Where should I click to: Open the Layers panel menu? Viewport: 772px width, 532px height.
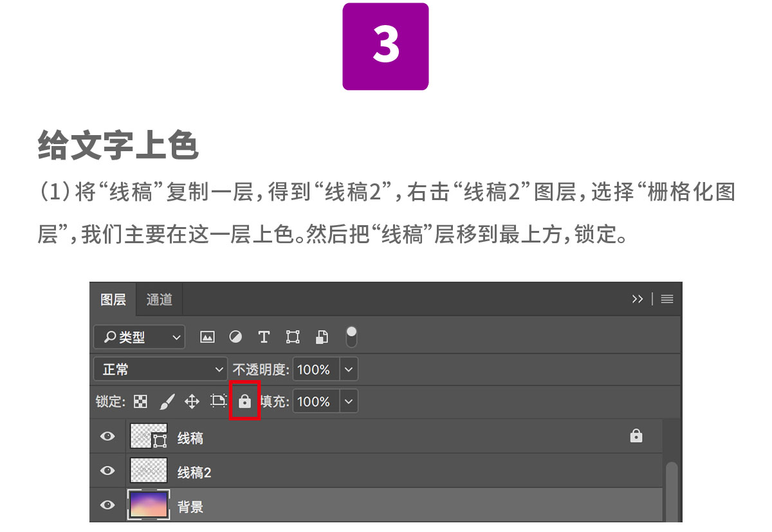coord(667,298)
